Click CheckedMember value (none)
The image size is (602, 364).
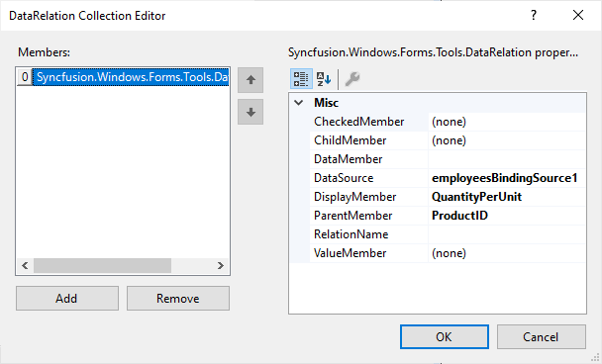(x=449, y=122)
